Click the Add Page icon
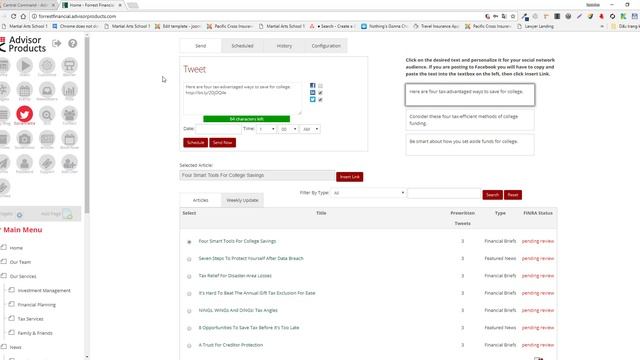Screen dimensions: 640x360 tap(67, 214)
